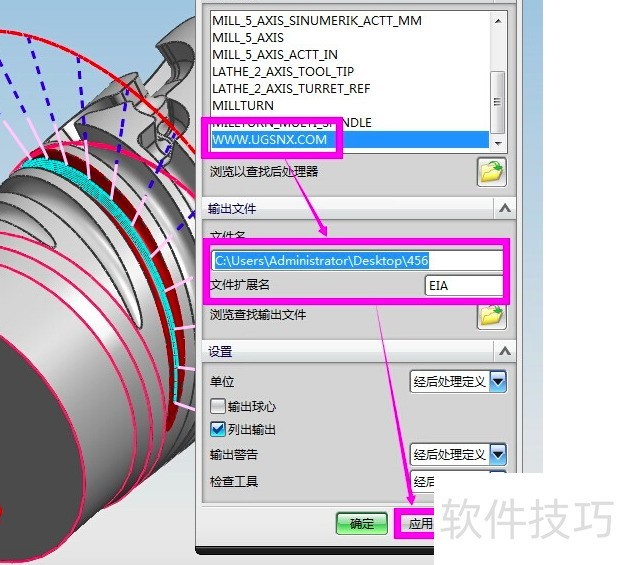The image size is (620, 565).
Task: Click the browse for postprocessor folder icon
Action: pyautogui.click(x=491, y=172)
